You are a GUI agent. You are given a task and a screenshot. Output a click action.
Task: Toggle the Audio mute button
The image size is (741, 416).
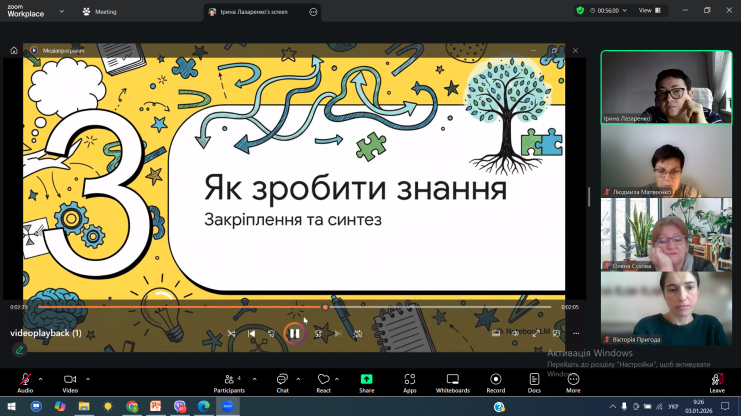[x=25, y=383]
